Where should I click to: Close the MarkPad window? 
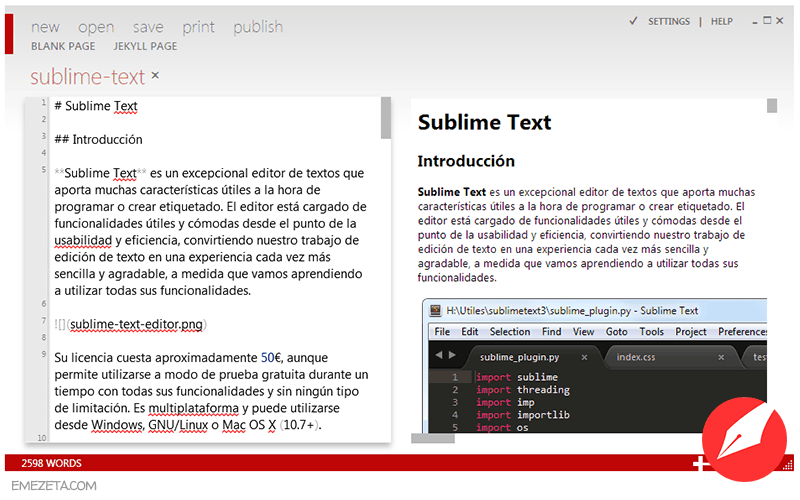pyautogui.click(x=780, y=21)
